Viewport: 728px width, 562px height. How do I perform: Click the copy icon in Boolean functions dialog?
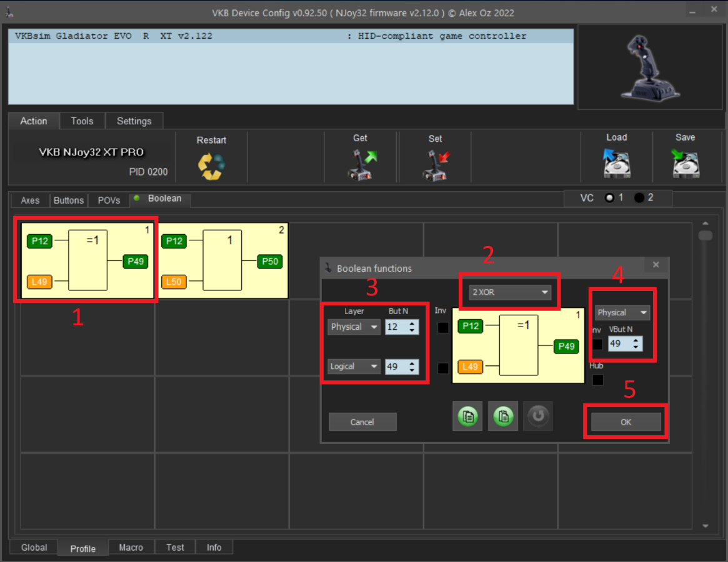click(x=467, y=416)
